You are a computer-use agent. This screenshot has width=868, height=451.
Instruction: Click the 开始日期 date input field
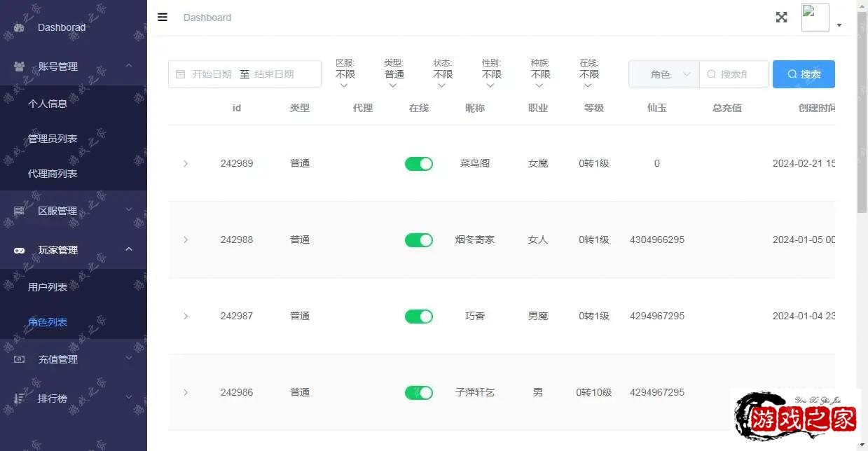point(212,74)
